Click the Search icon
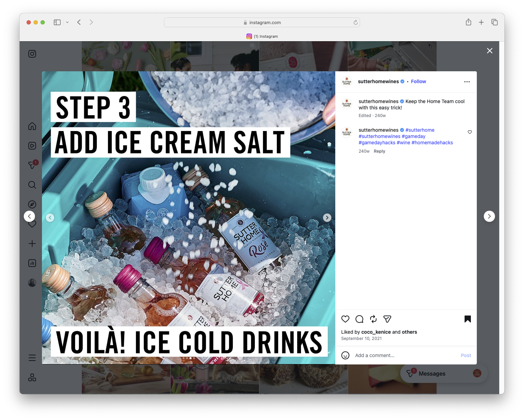 click(x=32, y=185)
